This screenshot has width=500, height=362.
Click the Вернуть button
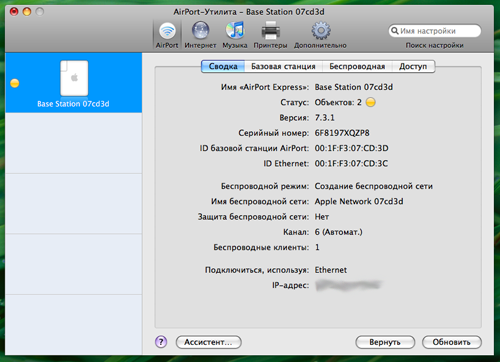(385, 342)
